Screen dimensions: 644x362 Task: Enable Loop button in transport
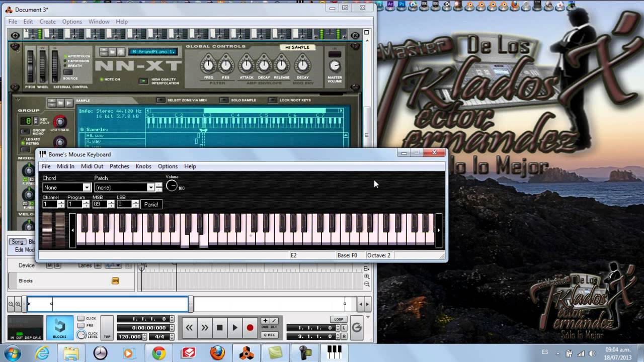[338, 319]
